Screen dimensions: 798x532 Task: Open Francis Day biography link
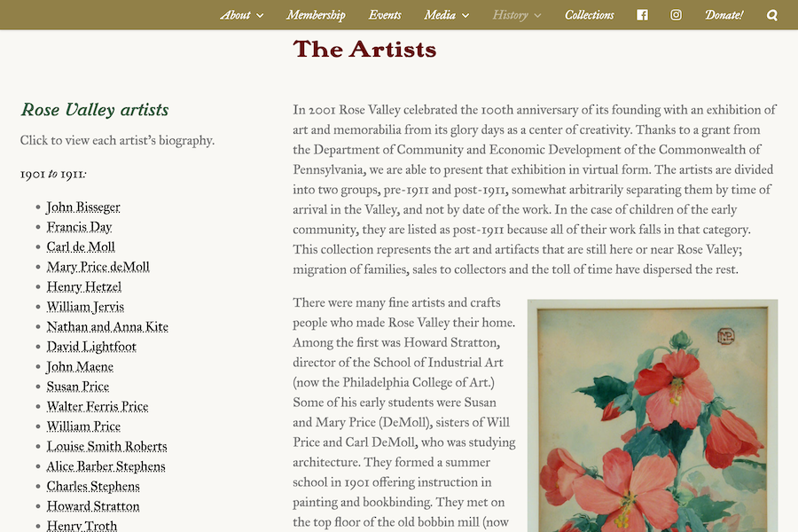point(79,227)
